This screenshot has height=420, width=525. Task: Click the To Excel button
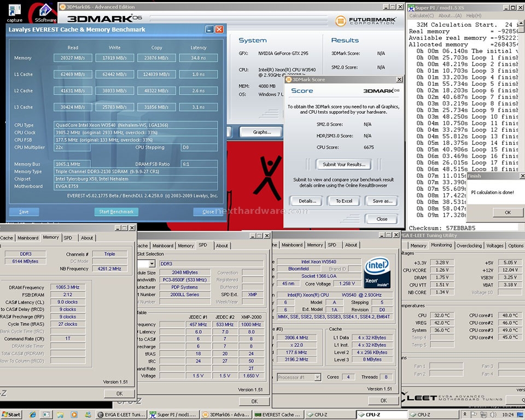click(344, 201)
